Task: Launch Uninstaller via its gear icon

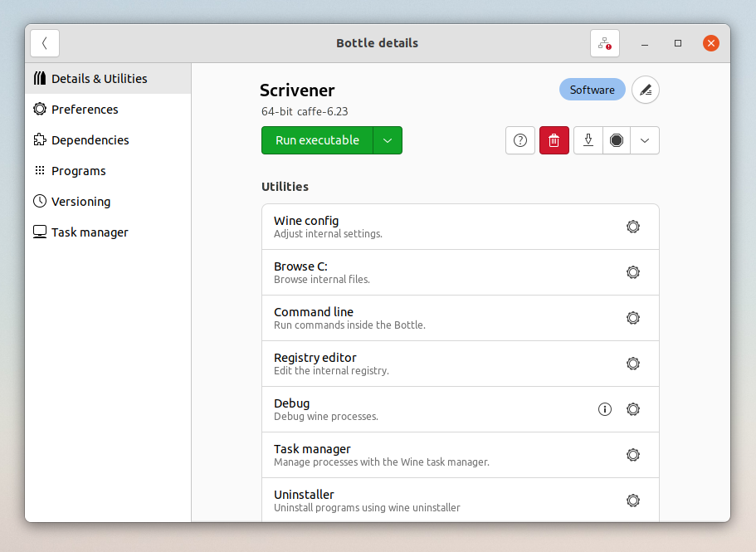Action: click(x=633, y=501)
